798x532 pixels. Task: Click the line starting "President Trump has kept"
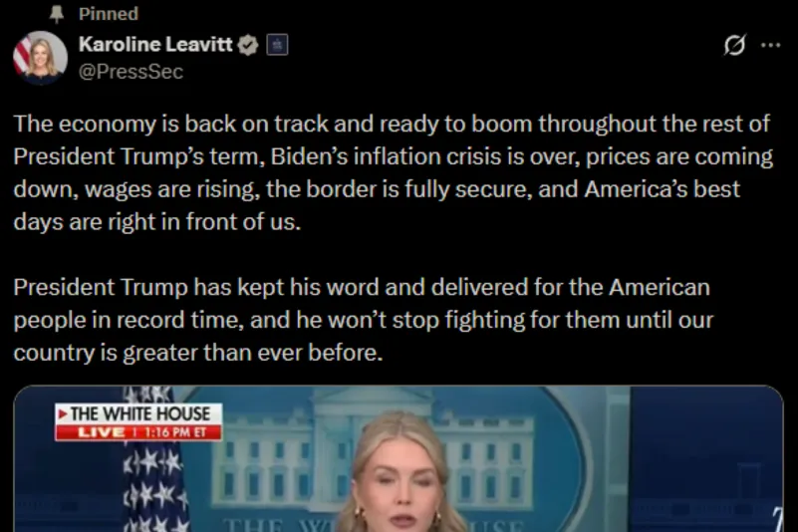pos(362,287)
